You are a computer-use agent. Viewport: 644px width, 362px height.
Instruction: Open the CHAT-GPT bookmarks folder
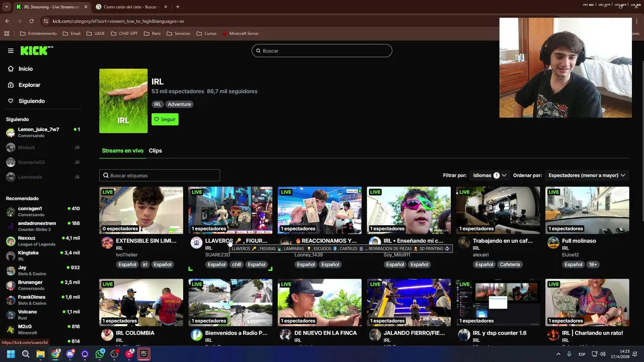[124, 34]
